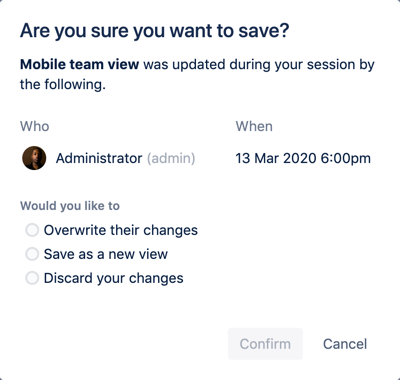Screen dimensions: 400x380
Task: Click the Administrator profile avatar
Action: (x=34, y=158)
